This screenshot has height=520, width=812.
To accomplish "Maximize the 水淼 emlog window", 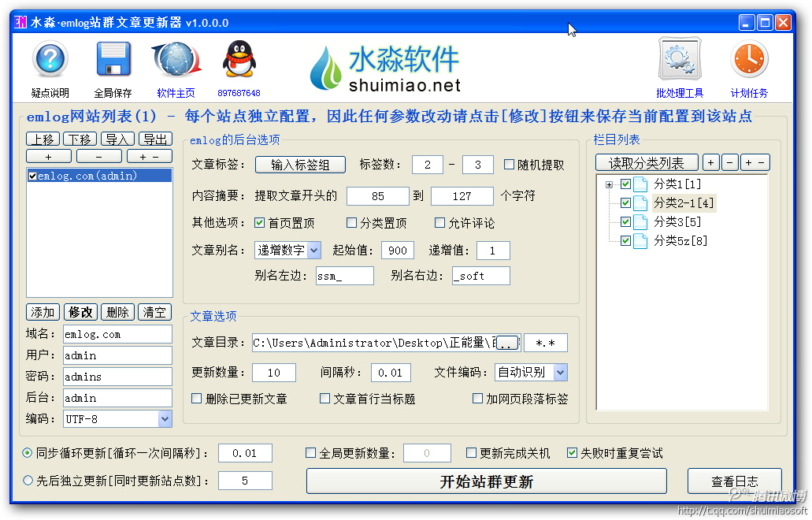I will pyautogui.click(x=765, y=22).
